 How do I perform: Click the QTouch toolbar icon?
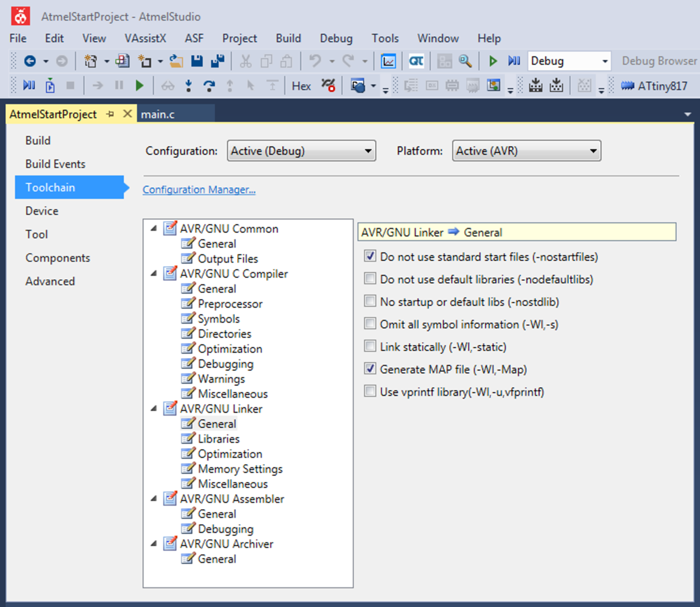[x=416, y=61]
